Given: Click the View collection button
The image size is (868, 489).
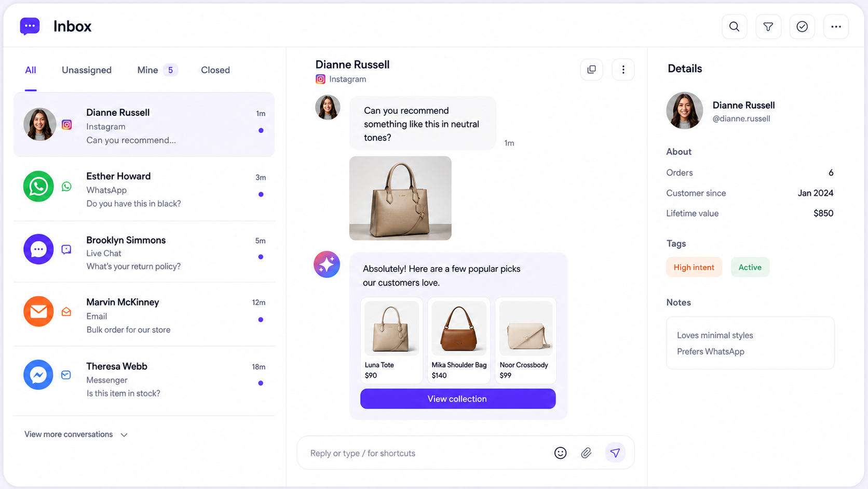Looking at the screenshot, I should 458,399.
